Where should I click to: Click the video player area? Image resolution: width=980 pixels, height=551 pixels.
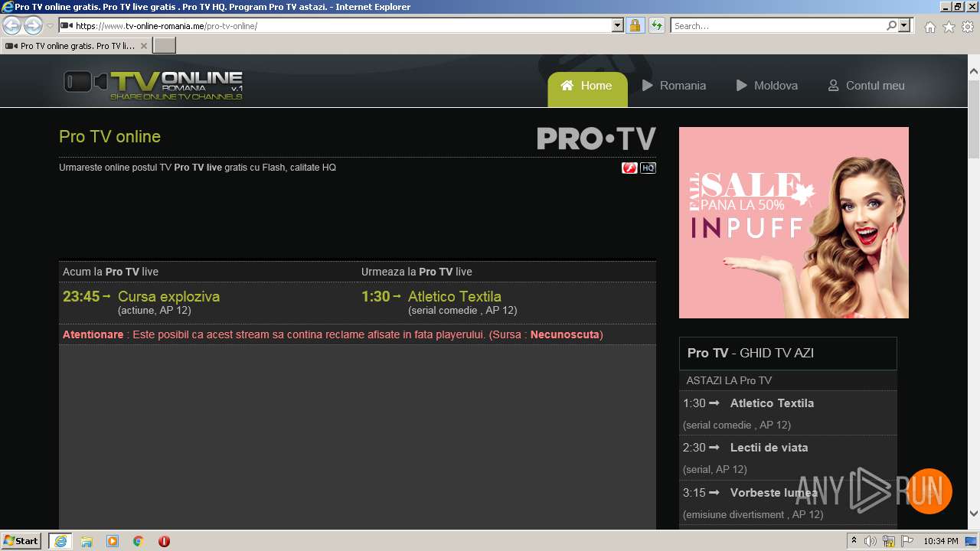pyautogui.click(x=358, y=437)
